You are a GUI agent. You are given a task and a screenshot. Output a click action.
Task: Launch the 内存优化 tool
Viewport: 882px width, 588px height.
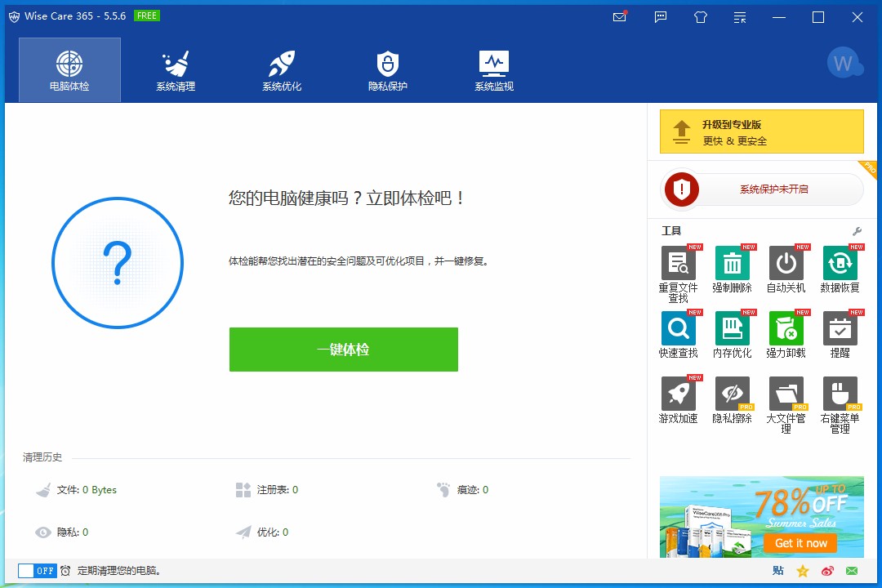(x=732, y=334)
